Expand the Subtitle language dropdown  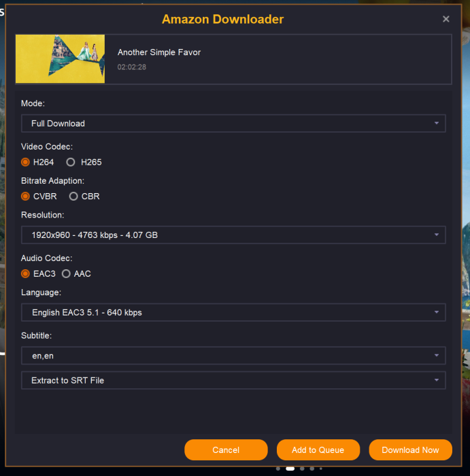pyautogui.click(x=233, y=356)
